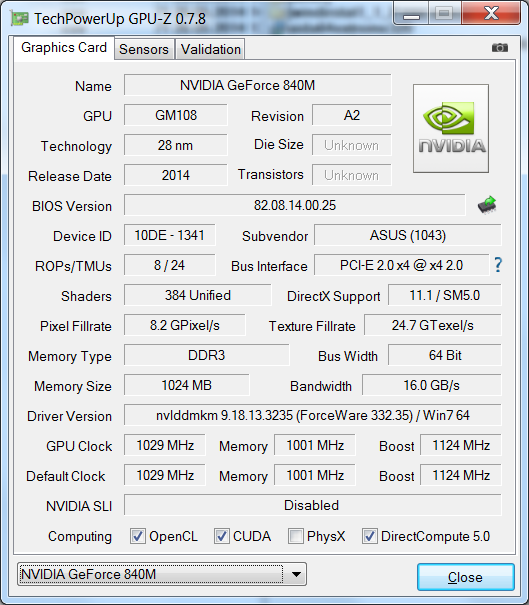The image size is (529, 605).
Task: Click the Default Clock row Boost 1124 MHz
Action: tap(461, 475)
